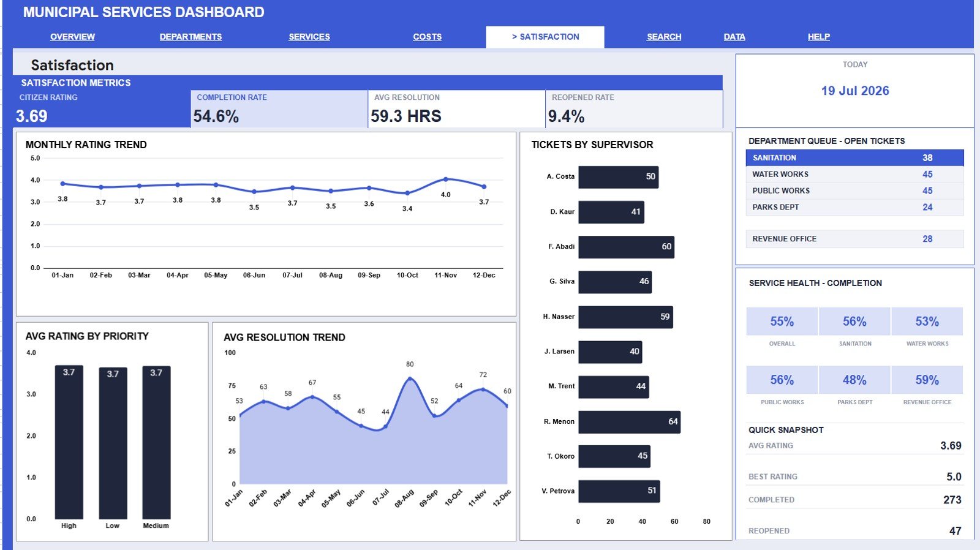Select the 56% PUBLIC WORKS completion tile

(x=782, y=380)
